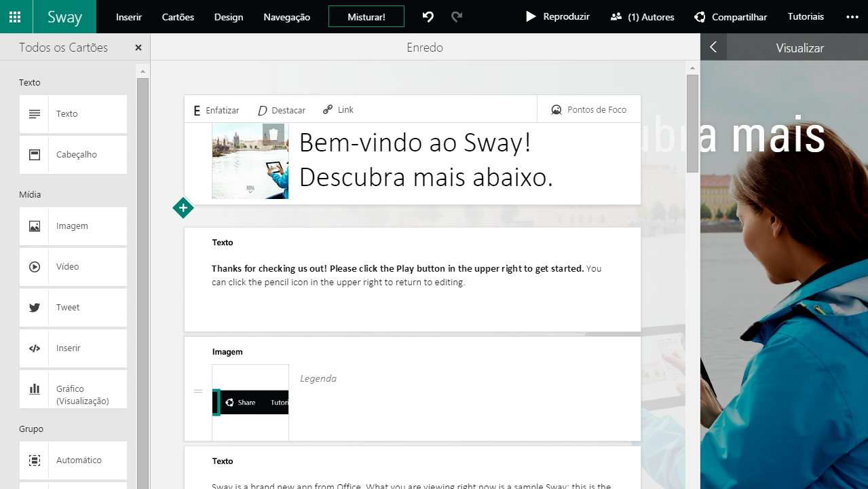
Task: Open the Design menu
Action: click(229, 17)
